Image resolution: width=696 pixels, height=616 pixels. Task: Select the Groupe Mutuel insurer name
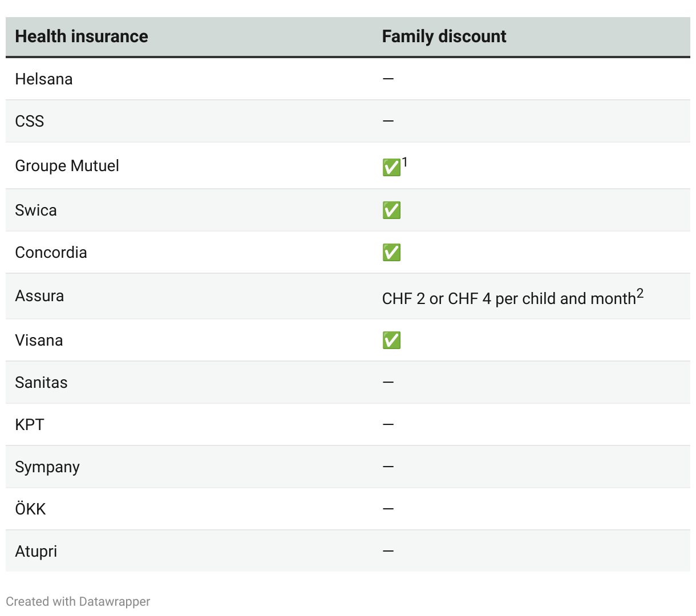[x=67, y=166]
